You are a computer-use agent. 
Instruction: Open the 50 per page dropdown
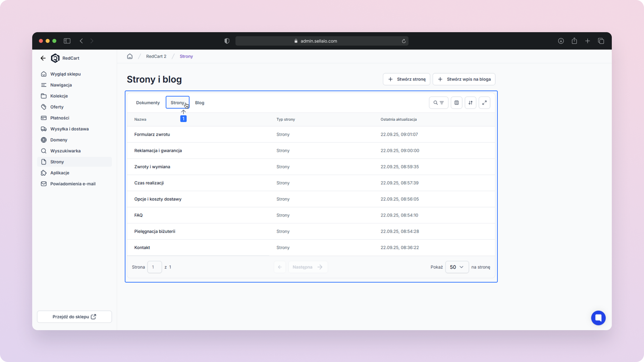[x=457, y=267]
